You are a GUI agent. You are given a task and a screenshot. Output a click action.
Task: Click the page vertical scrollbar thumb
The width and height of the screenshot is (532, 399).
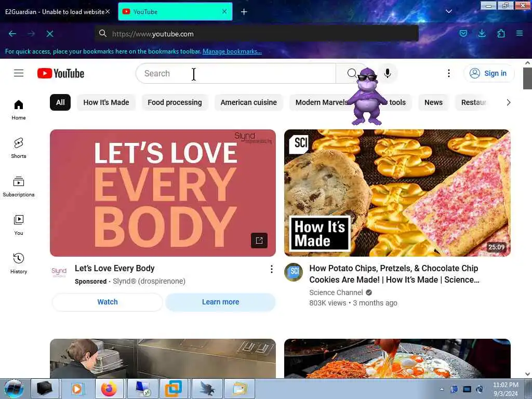(527, 78)
